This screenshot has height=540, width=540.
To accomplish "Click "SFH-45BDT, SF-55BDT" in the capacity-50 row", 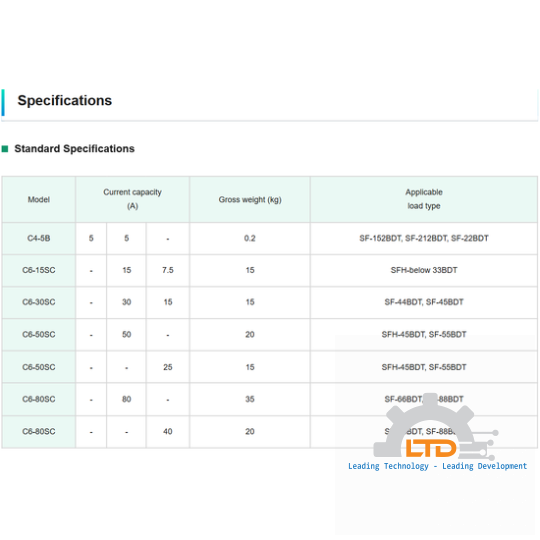I will pyautogui.click(x=424, y=335).
